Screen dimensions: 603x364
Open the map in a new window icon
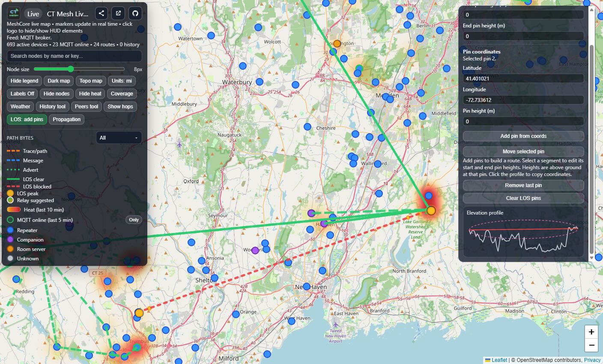tap(118, 13)
